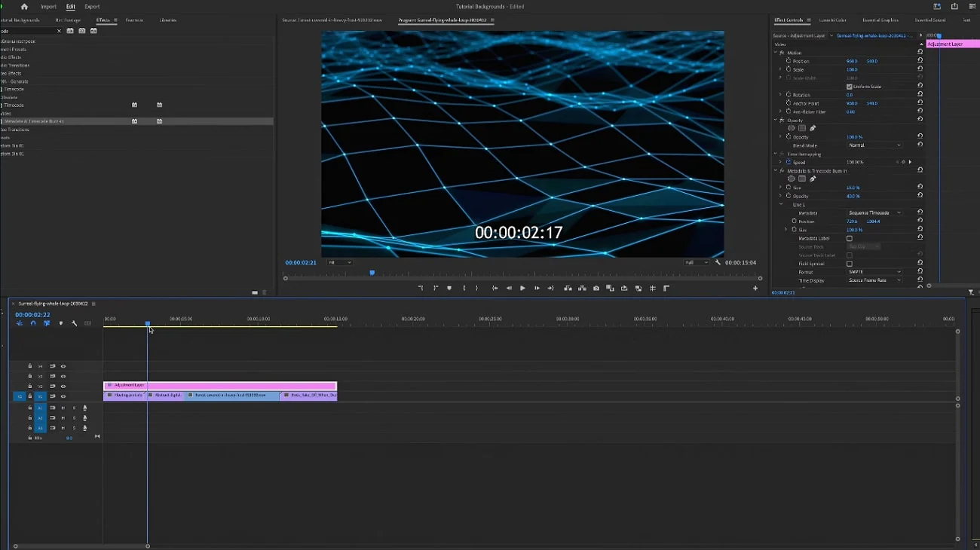
Task: Hide video track V2 with eye icon
Action: click(63, 387)
